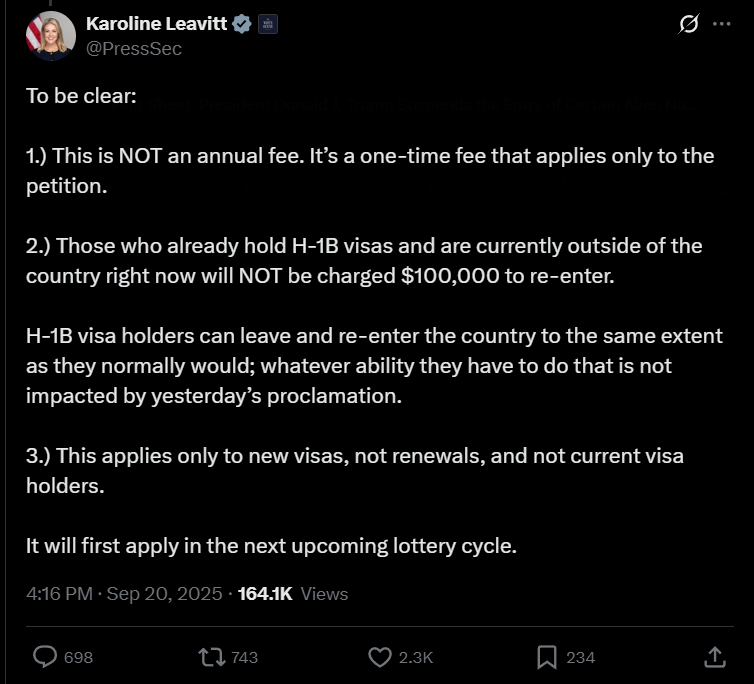Viewport: 754px width, 684px height.
Task: Click the share upload icon
Action: tap(715, 656)
